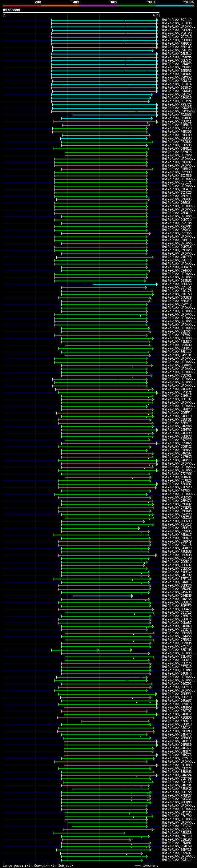Click the UniRef100_P52866 hit name
This screenshot has width=197, height=868.
pyautogui.click(x=177, y=115)
